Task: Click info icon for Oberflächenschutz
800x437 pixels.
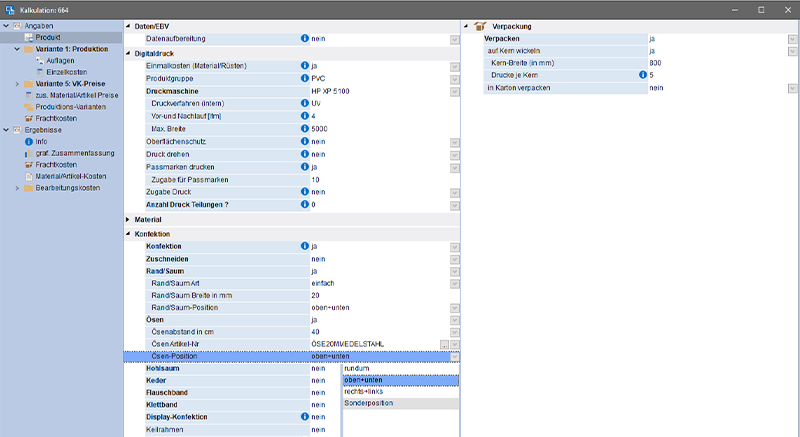Action: (305, 141)
